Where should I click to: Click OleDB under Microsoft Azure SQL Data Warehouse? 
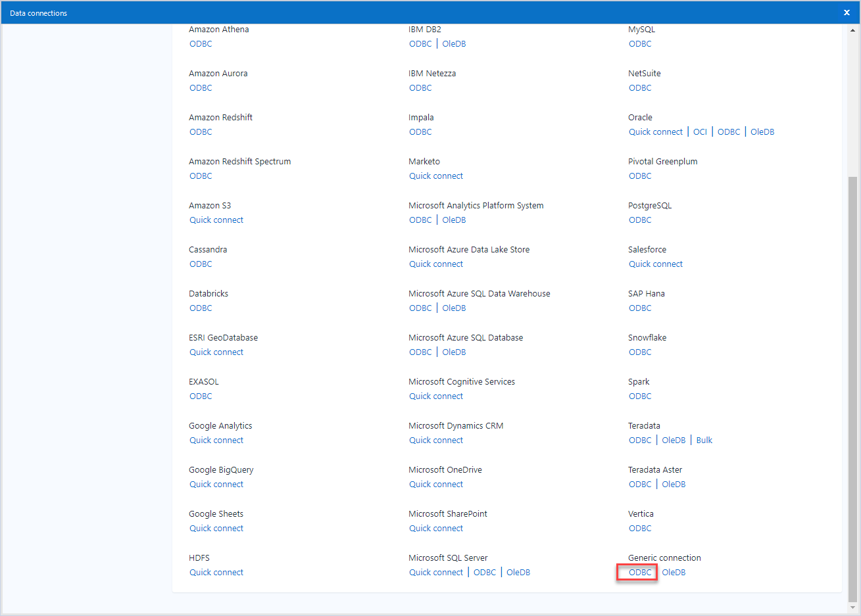click(454, 308)
